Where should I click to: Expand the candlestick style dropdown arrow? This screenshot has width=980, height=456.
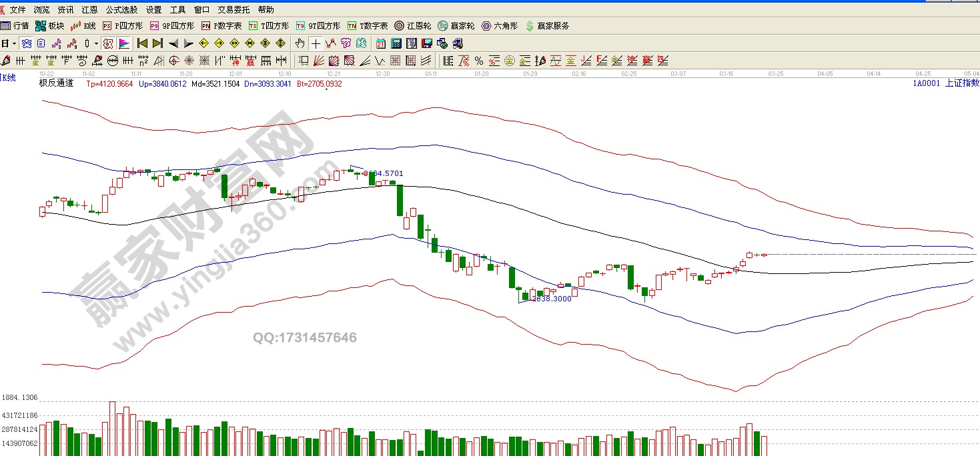tap(96, 43)
